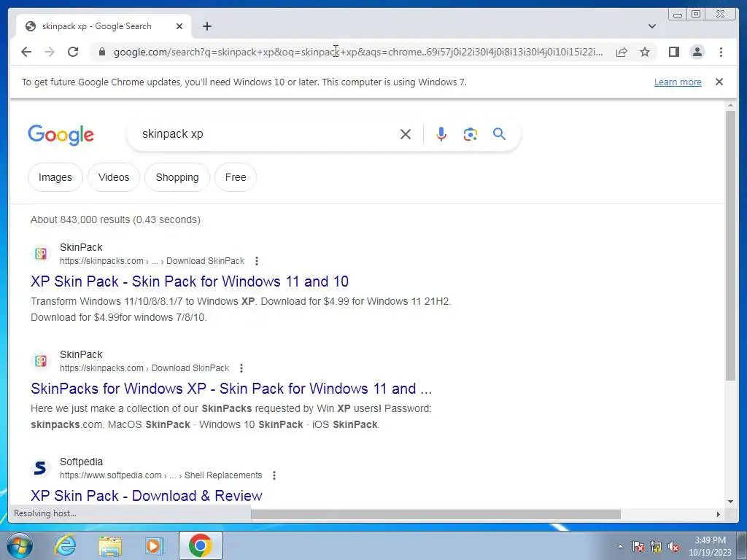This screenshot has height=560, width=747.
Task: Open more options for first SkinPack result
Action: pos(257,261)
